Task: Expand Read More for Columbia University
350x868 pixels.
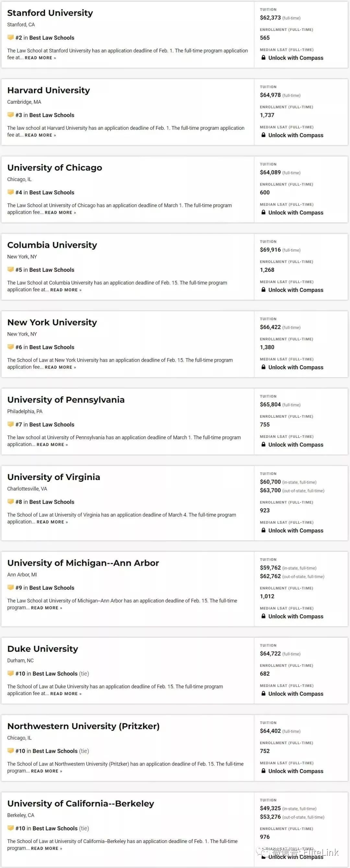Action: 66,290
